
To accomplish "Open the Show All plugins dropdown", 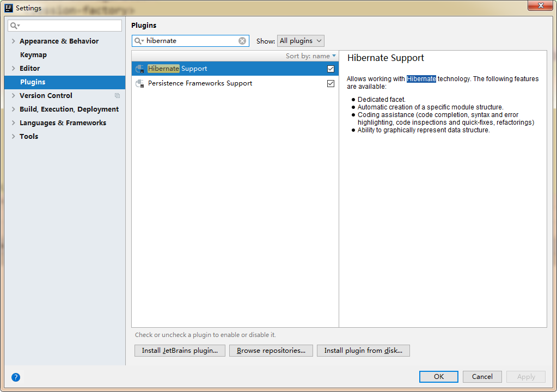I will tap(301, 41).
